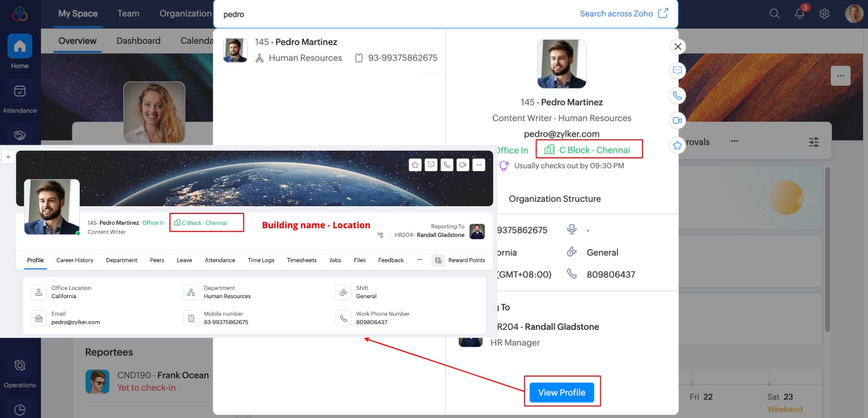The image size is (868, 418).
Task: Open chat with Pedro via the side panel message icon
Action: (677, 70)
